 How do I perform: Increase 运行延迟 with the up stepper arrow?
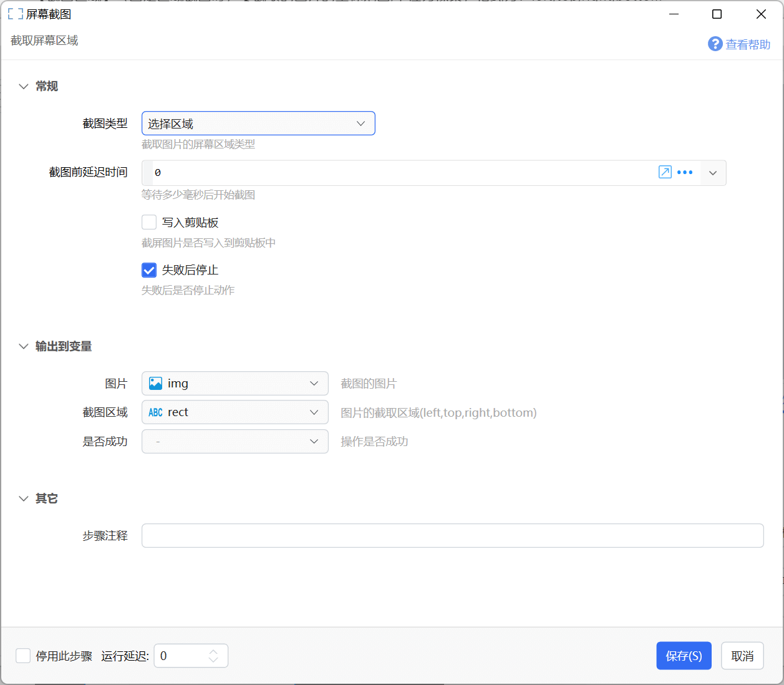213,651
